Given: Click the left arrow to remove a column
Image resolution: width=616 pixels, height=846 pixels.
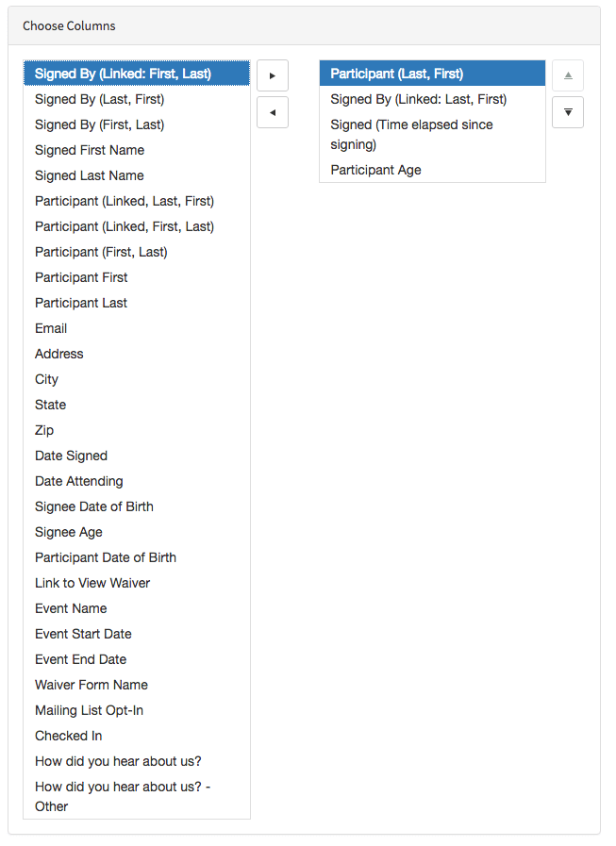Looking at the screenshot, I should click(x=272, y=112).
